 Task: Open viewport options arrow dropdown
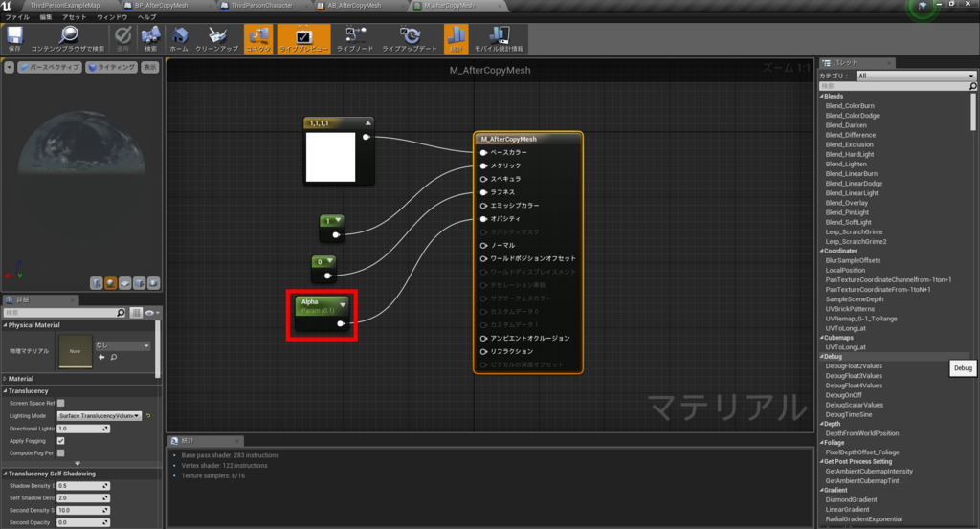click(9, 68)
